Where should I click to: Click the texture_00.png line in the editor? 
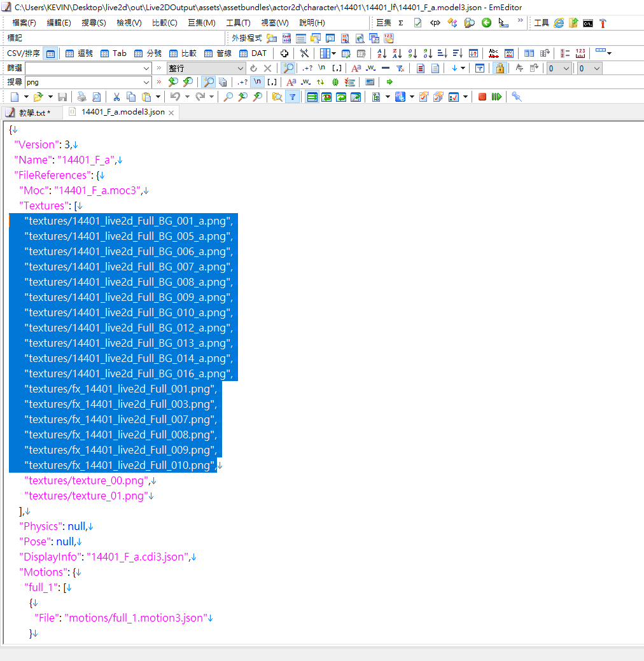(x=86, y=480)
